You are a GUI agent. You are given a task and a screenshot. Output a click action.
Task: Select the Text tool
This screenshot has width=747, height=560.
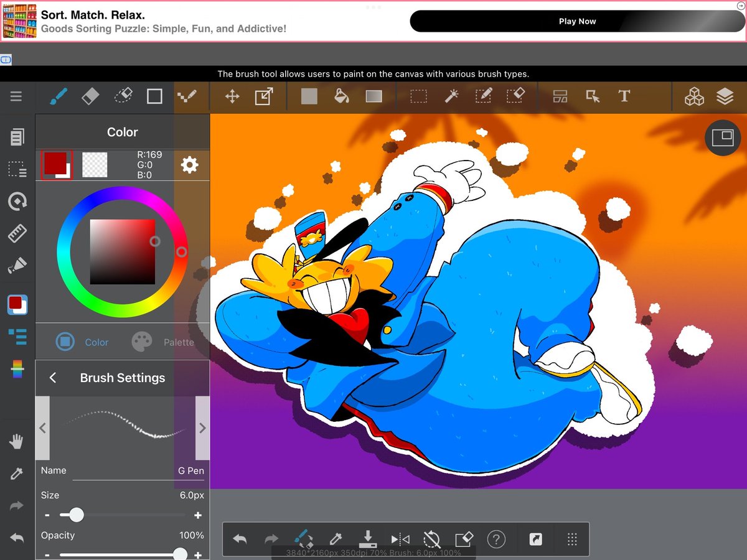pyautogui.click(x=624, y=96)
